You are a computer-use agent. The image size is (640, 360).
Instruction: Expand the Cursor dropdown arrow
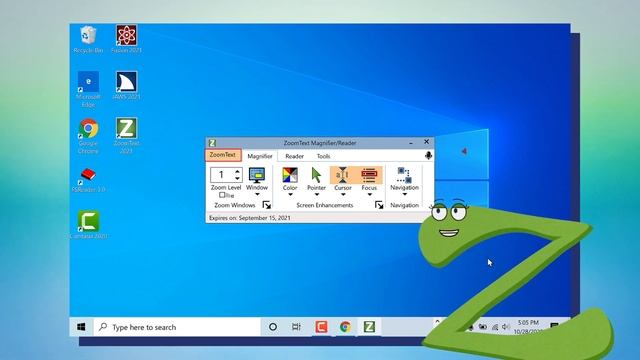pyautogui.click(x=343, y=194)
